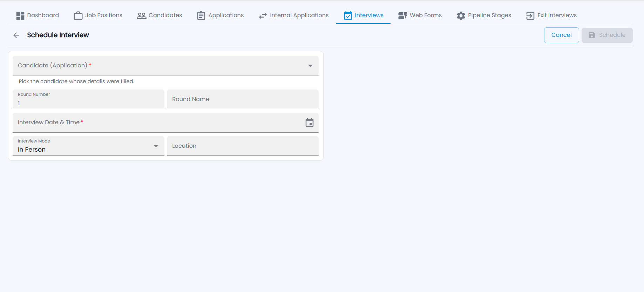This screenshot has width=644, height=292.
Task: Go to the Pipeline Stages tab
Action: pos(484,15)
